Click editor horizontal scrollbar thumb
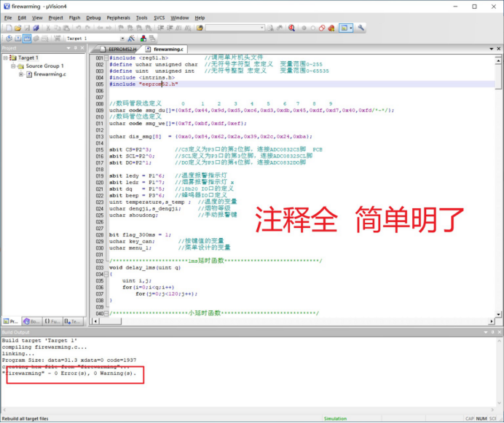Viewport: 504px width, 423px height. (x=109, y=321)
